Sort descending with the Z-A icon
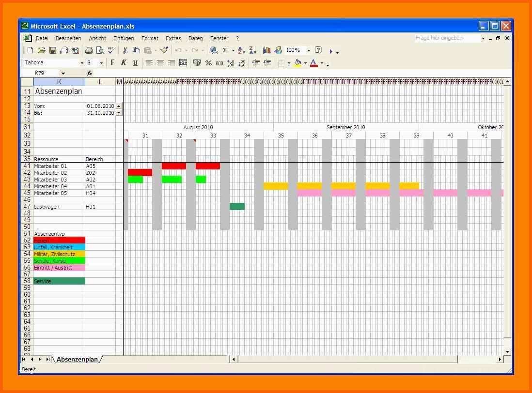This screenshot has height=393, width=532. (x=253, y=50)
